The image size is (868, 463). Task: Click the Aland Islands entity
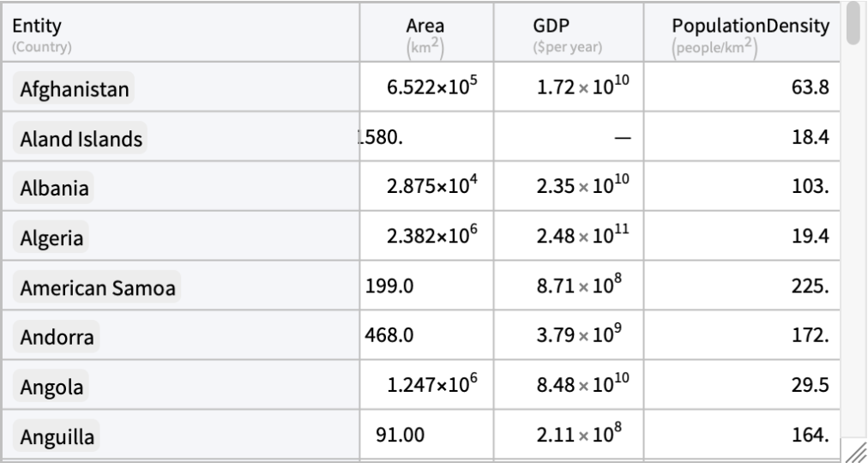coord(81,139)
